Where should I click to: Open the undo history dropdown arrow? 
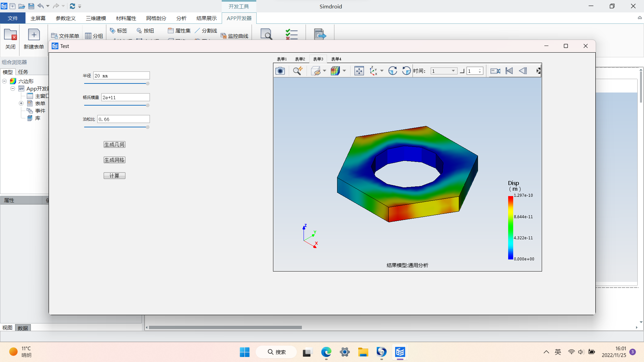(x=48, y=6)
